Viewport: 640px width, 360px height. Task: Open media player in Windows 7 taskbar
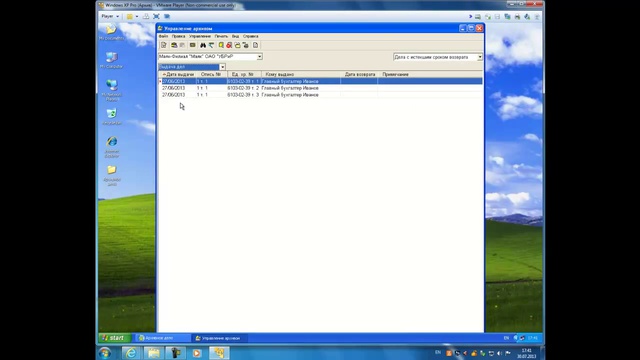197,353
